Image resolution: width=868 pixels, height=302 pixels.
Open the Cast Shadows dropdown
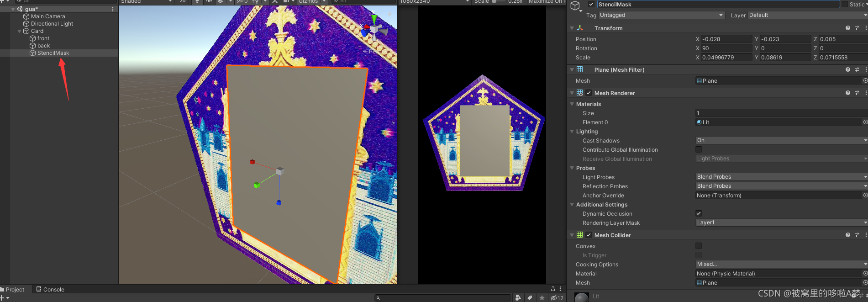781,140
